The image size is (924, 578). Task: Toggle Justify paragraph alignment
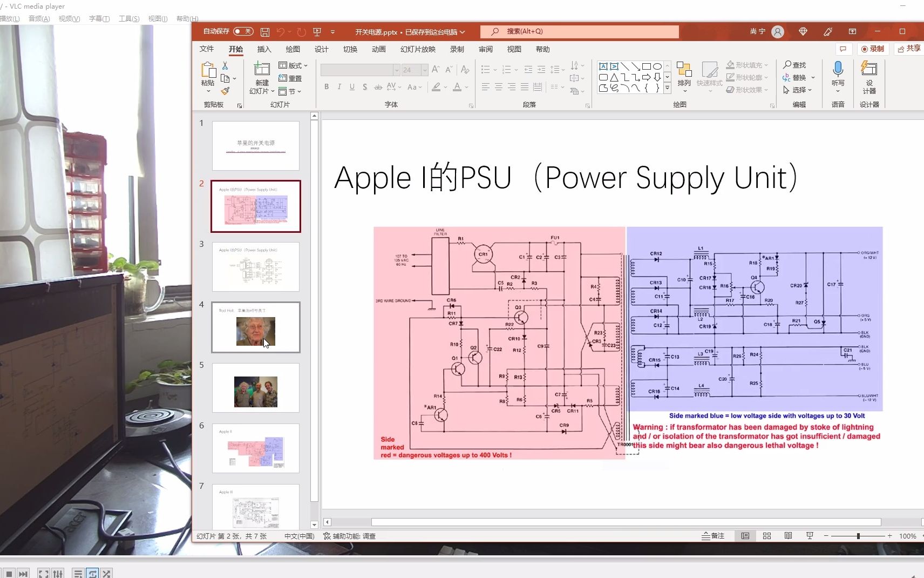click(524, 86)
